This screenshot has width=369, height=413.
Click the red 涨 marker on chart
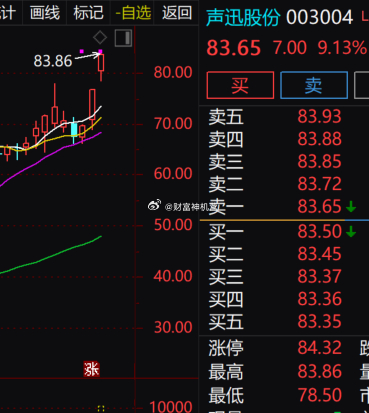[91, 369]
